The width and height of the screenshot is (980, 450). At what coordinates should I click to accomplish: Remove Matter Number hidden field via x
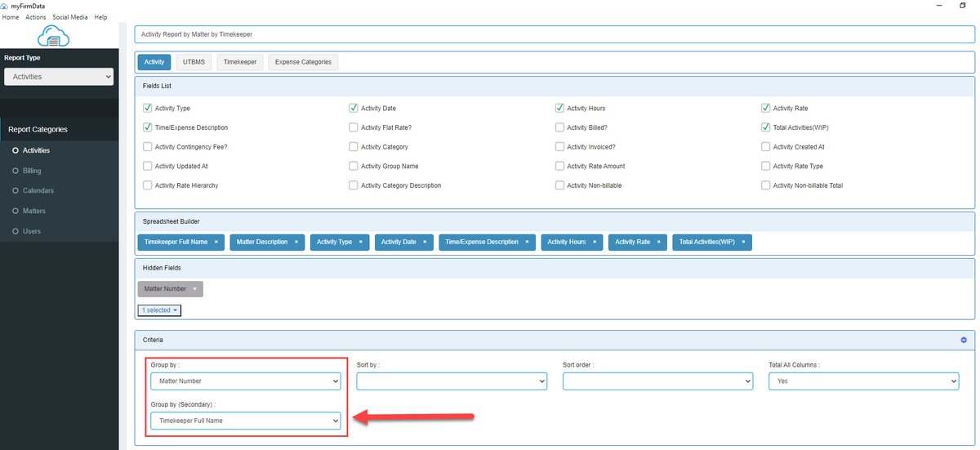(194, 289)
